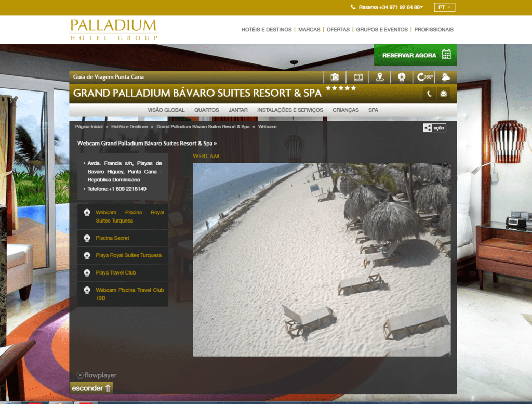Open Ofertas menu

pyautogui.click(x=338, y=30)
